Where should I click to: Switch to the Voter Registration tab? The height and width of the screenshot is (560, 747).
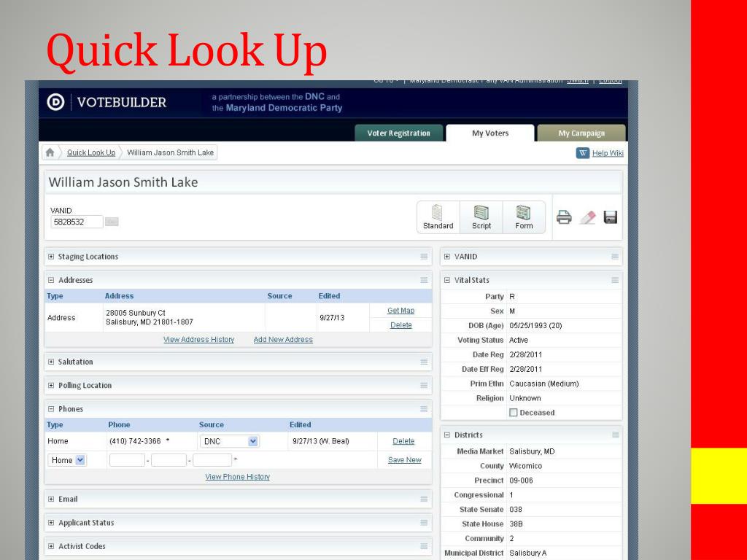pyautogui.click(x=399, y=133)
